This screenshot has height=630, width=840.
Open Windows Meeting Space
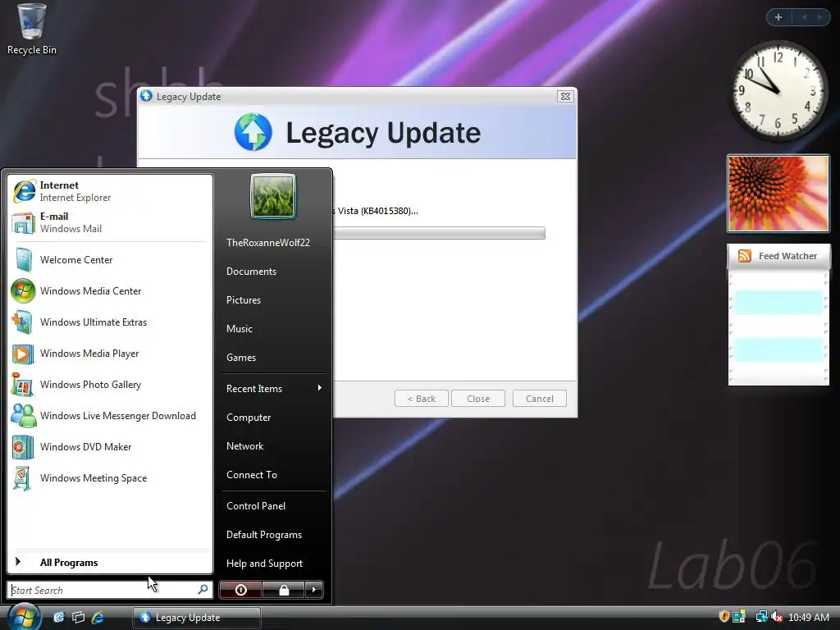110,478
